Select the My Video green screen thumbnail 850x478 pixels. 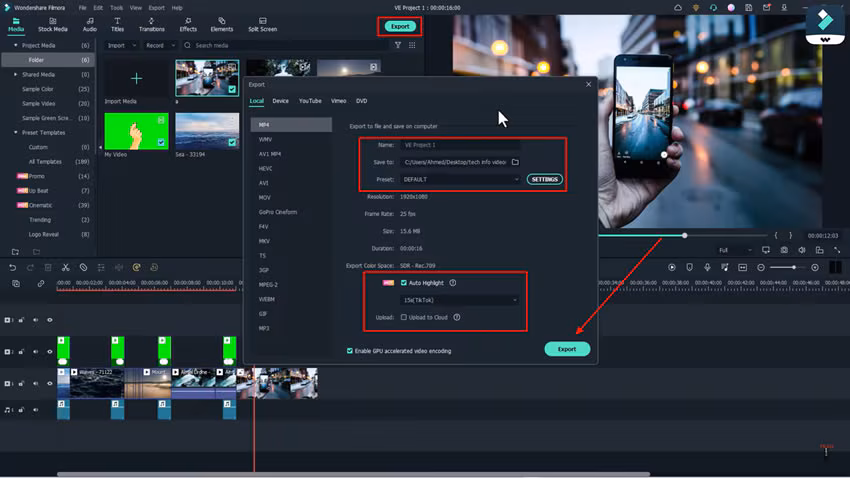coord(136,131)
